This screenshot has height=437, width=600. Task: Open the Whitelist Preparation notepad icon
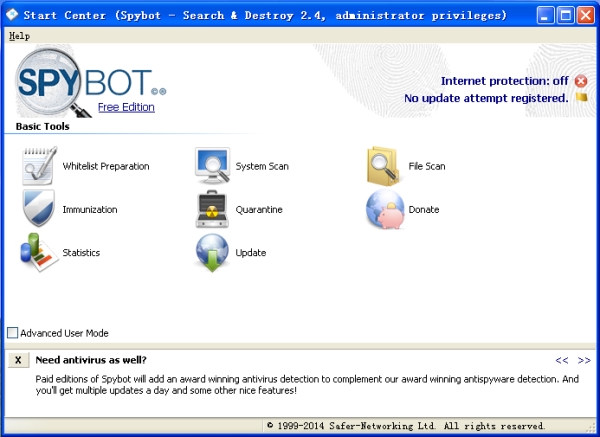(39, 166)
